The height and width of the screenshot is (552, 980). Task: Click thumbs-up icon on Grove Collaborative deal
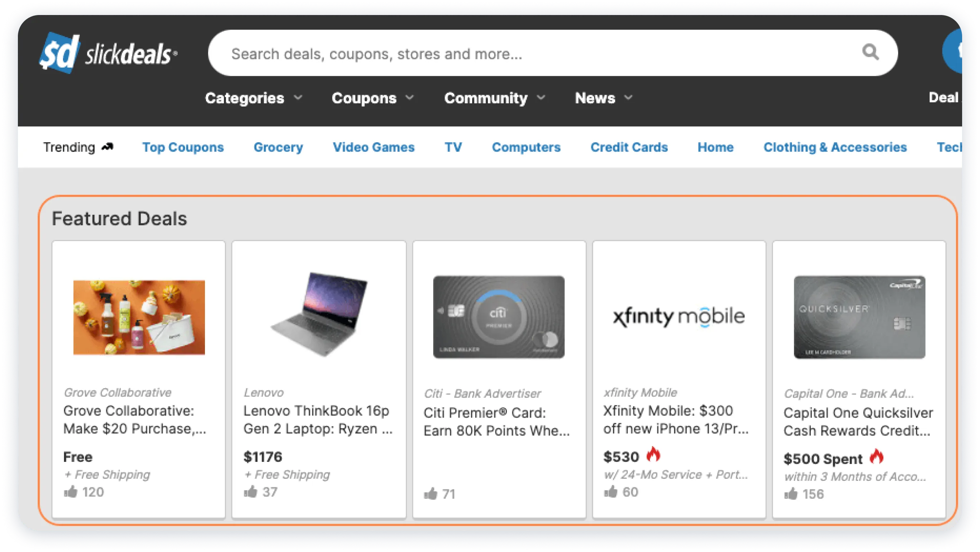(70, 492)
